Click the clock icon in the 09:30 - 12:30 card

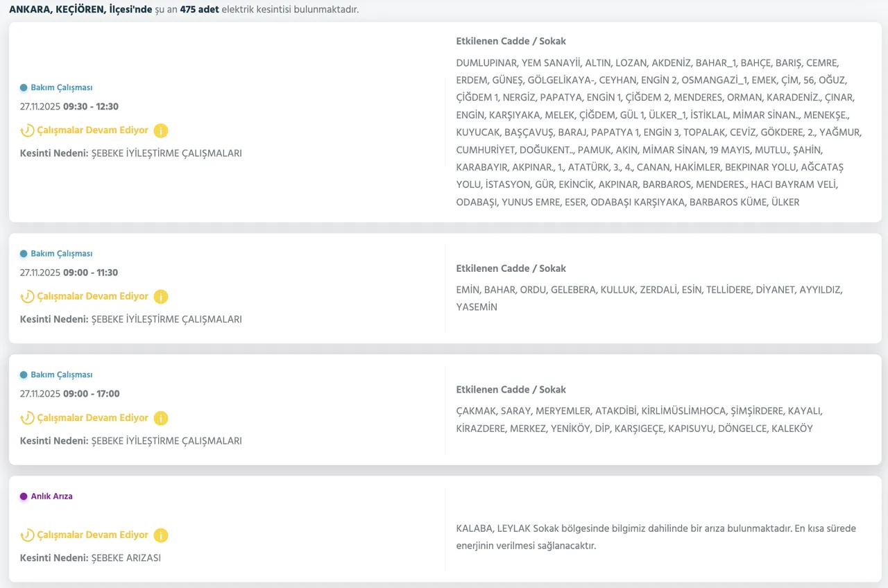click(x=27, y=130)
